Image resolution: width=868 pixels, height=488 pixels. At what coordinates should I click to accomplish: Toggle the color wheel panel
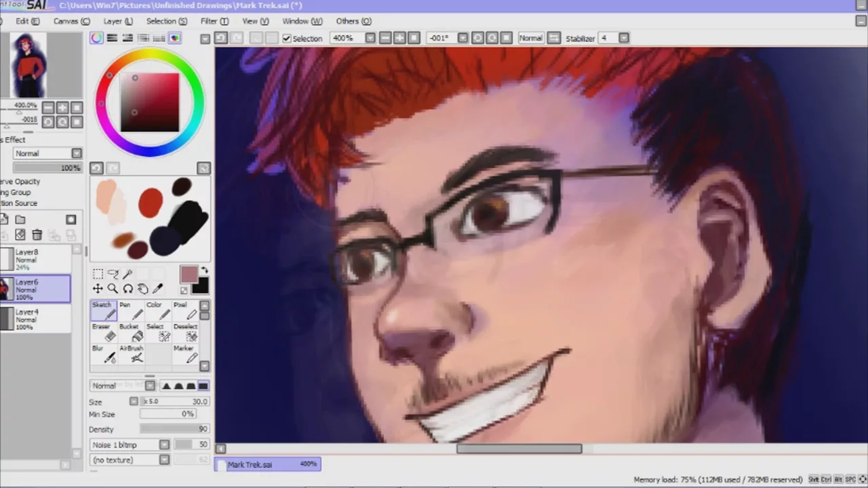point(96,38)
